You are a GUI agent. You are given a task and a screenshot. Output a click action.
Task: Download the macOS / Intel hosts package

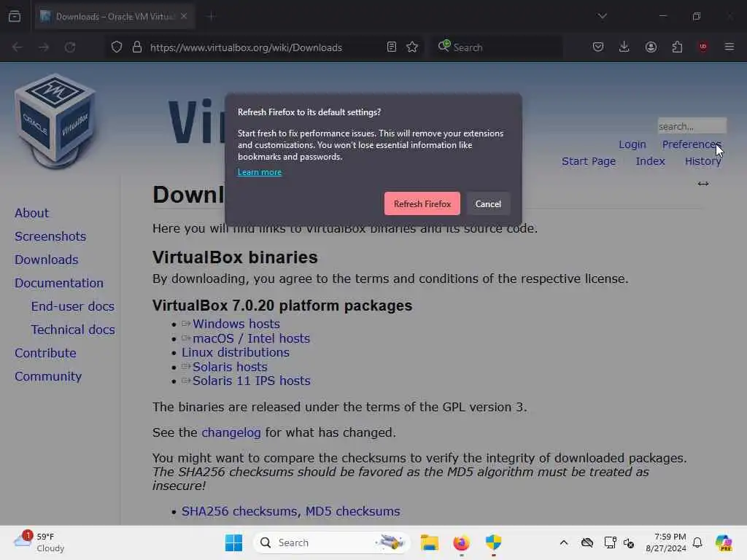[251, 338]
